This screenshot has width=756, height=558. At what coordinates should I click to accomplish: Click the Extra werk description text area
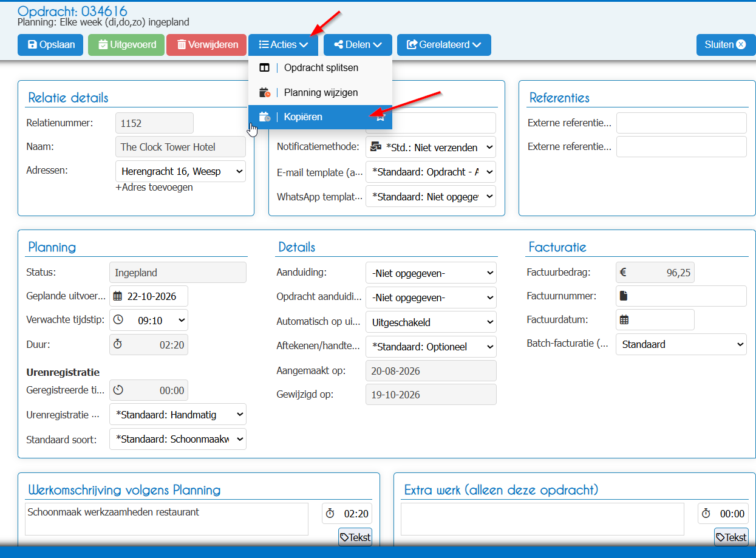click(x=542, y=519)
